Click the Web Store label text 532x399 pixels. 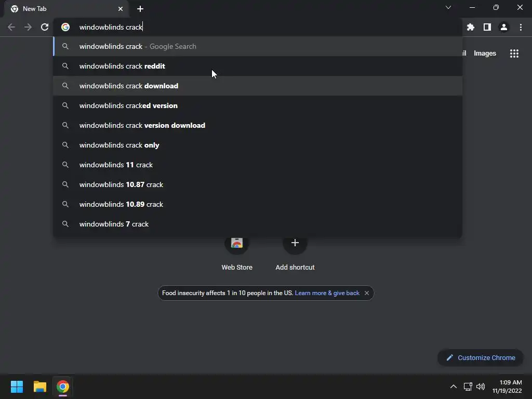click(x=237, y=268)
